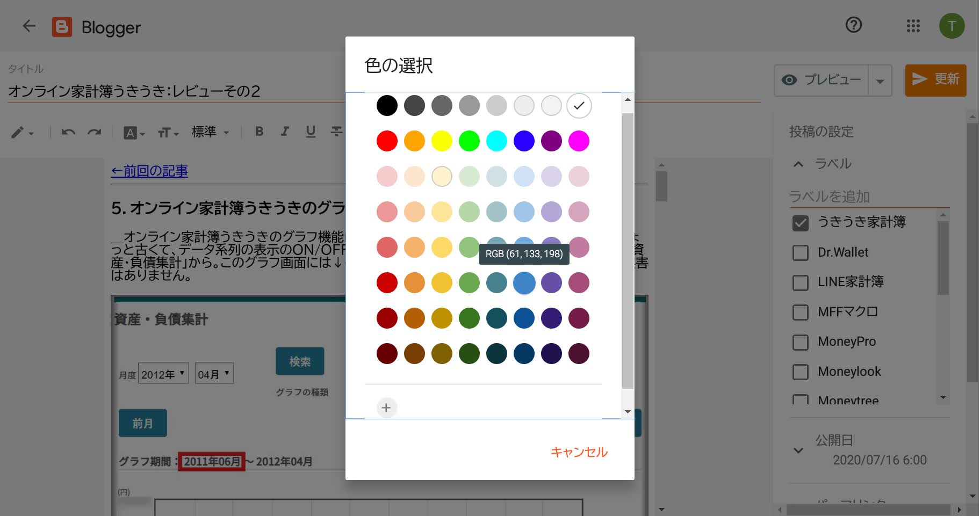Open the 2012年 year dropdown
The image size is (980, 516).
(163, 374)
